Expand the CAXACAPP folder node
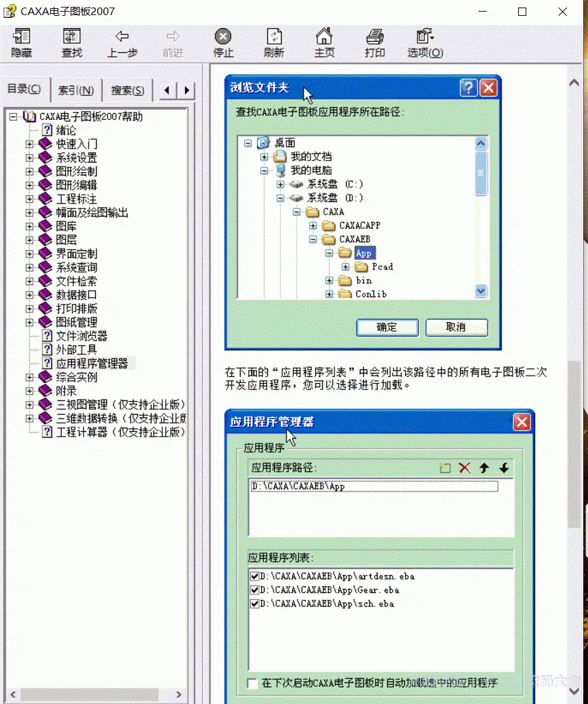Screen dimensions: 588x704 tap(313, 226)
